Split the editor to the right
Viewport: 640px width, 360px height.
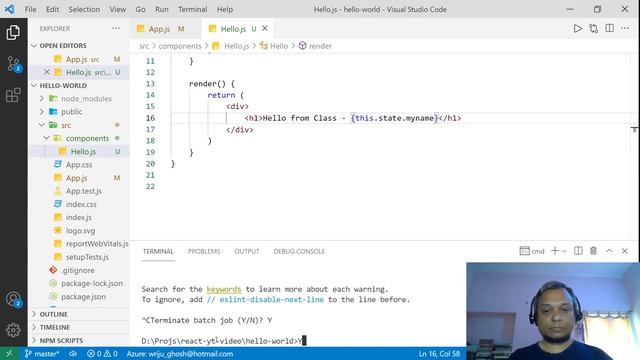click(x=609, y=29)
